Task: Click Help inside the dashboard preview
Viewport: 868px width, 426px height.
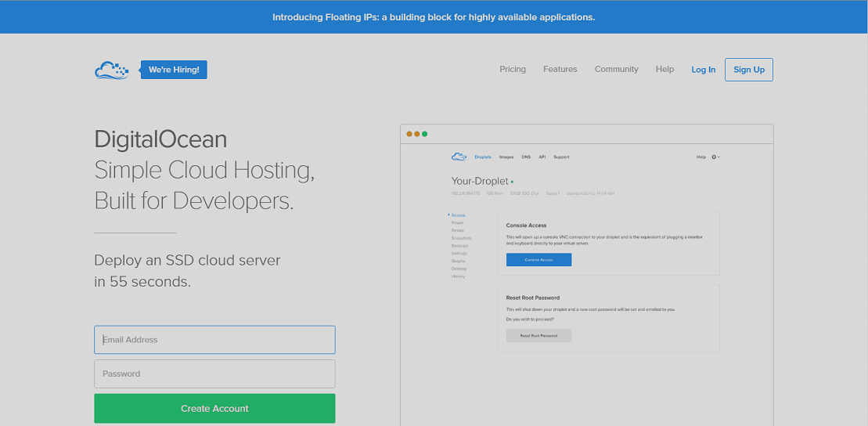Action: [x=701, y=157]
